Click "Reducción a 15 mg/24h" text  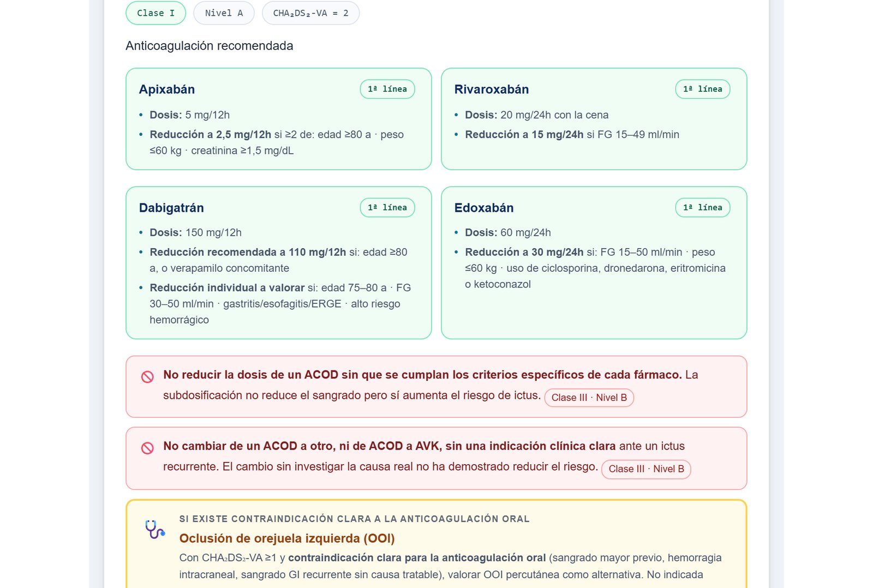(524, 135)
